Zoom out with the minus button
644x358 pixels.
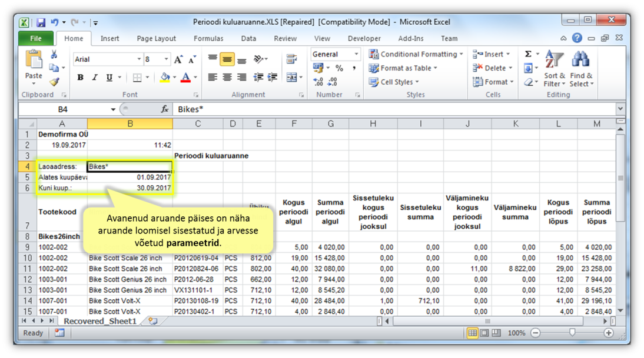click(x=536, y=333)
